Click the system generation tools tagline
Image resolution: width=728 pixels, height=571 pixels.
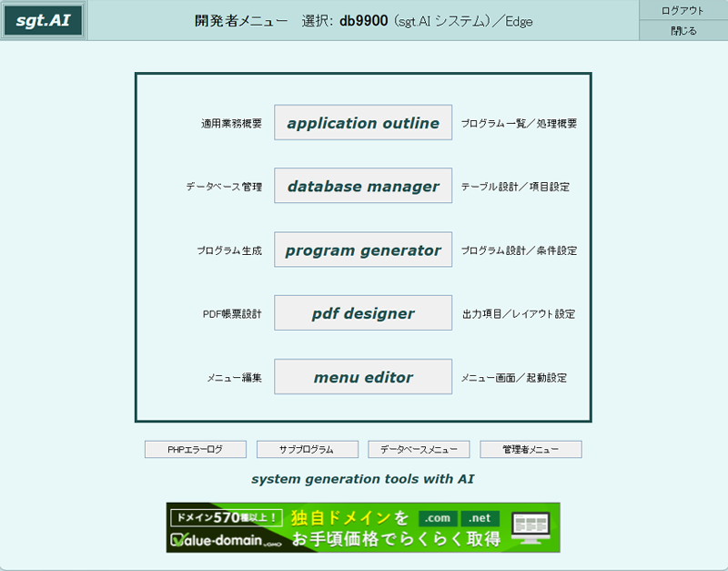pos(363,479)
